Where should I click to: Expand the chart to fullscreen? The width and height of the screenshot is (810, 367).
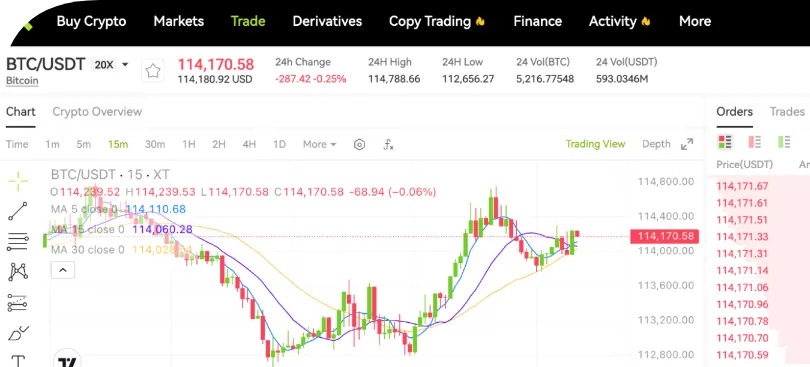coord(687,145)
